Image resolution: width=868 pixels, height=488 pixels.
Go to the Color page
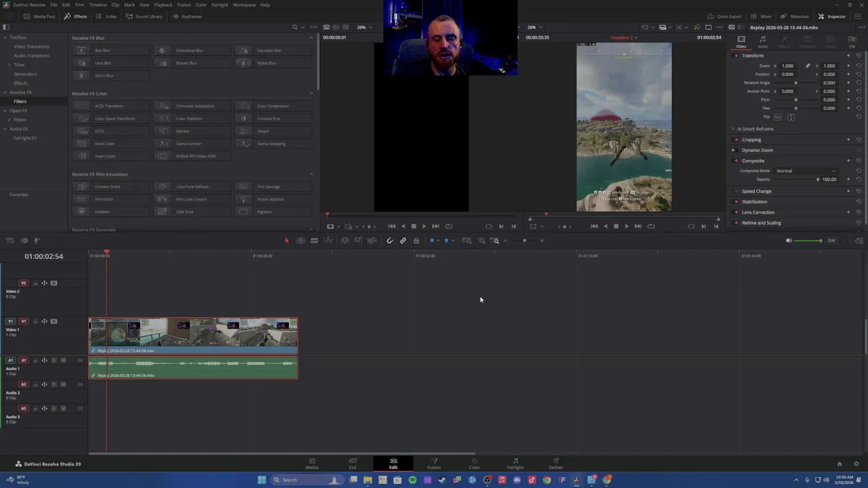[475, 464]
